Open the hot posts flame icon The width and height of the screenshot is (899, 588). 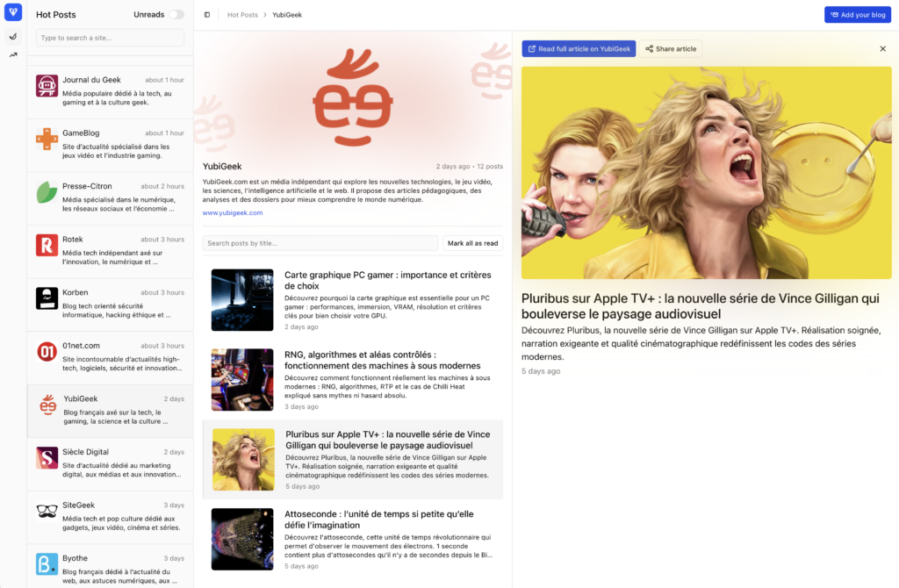[13, 36]
